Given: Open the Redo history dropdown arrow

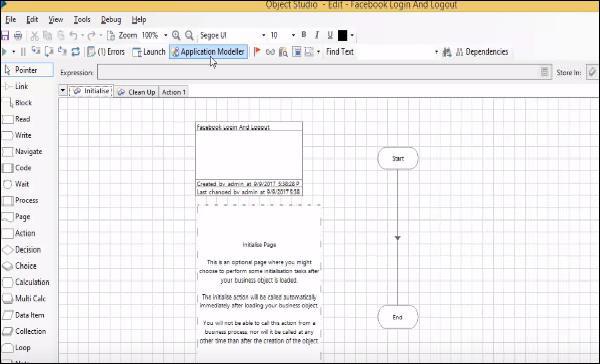Looking at the screenshot, I should [x=100, y=36].
